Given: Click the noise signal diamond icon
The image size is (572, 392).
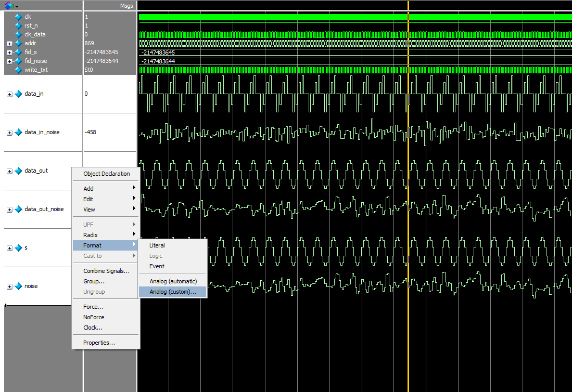Looking at the screenshot, I should [18, 286].
